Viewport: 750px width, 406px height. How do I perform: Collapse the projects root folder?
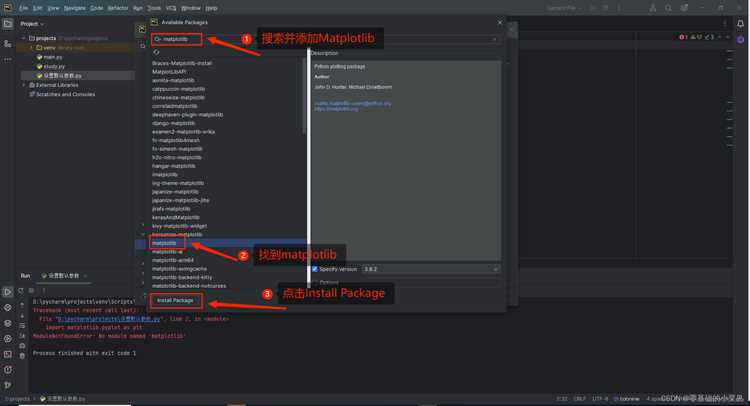pyautogui.click(x=23, y=38)
